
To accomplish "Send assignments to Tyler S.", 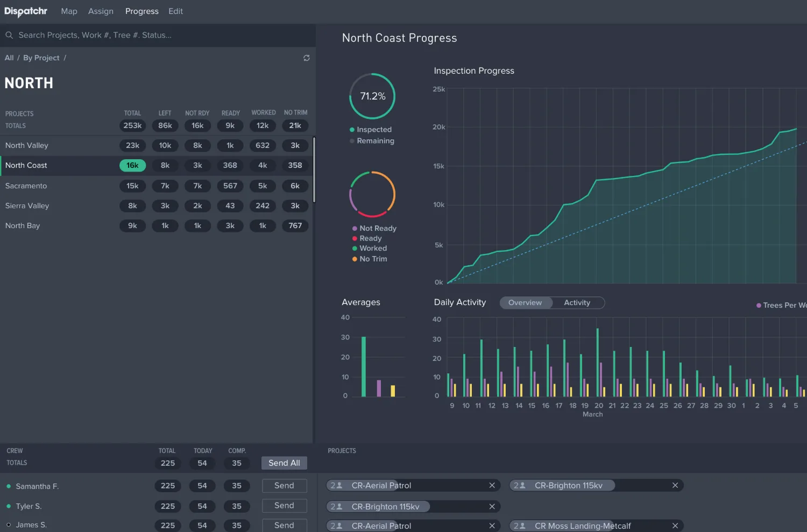I will coord(284,506).
